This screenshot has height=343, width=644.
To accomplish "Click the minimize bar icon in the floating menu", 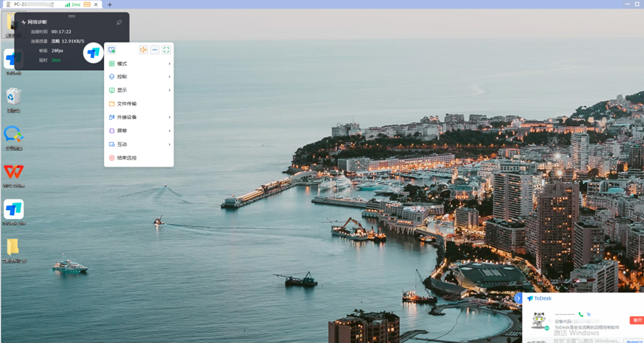I will [x=155, y=50].
